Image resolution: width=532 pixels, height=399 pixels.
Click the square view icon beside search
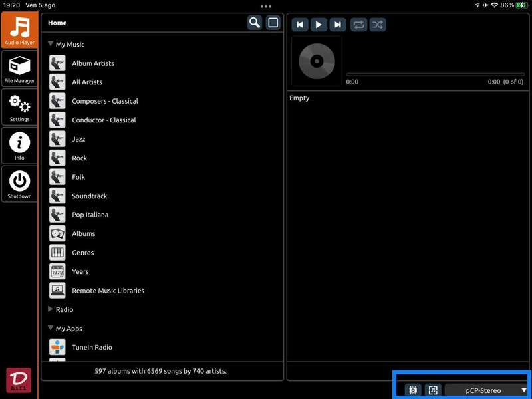pyautogui.click(x=273, y=23)
